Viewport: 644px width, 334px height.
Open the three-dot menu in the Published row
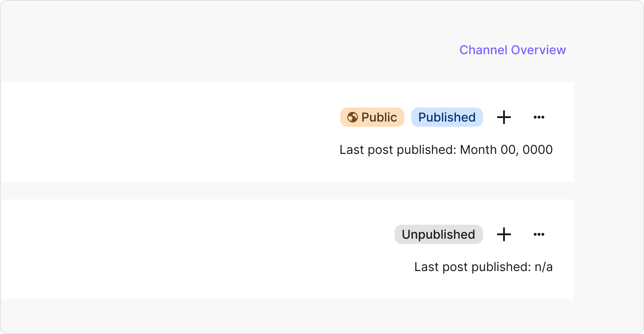point(539,117)
